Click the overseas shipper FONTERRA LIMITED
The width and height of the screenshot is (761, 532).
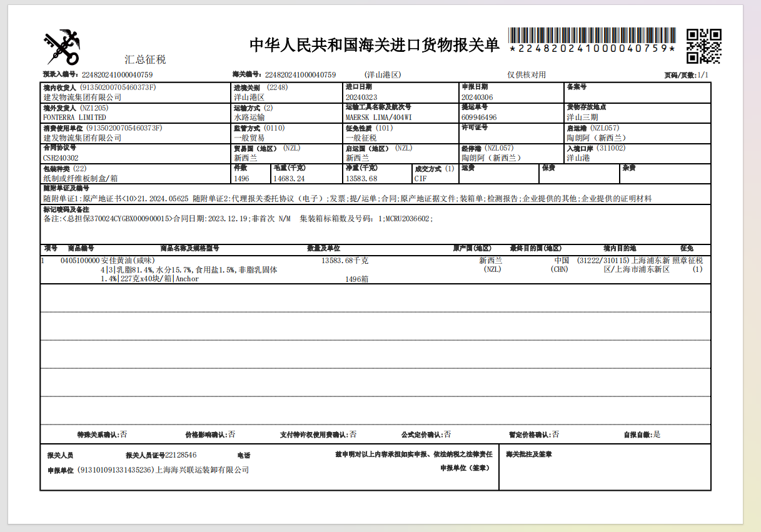[74, 118]
